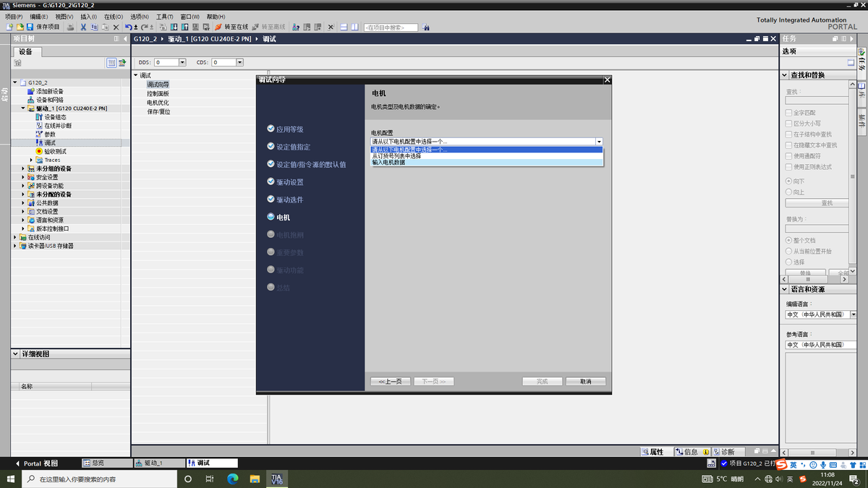This screenshot has width=868, height=488.
Task: Expand the Traces folder in project tree
Action: [30, 160]
